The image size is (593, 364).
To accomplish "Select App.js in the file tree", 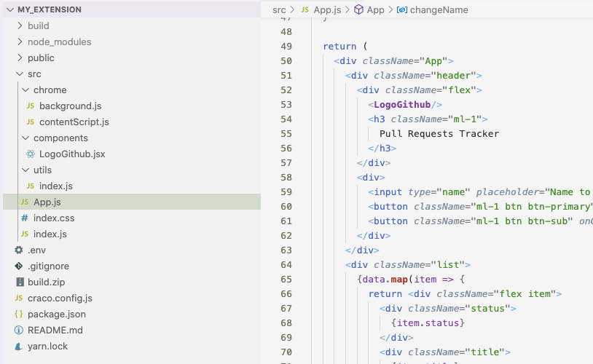I will click(47, 202).
